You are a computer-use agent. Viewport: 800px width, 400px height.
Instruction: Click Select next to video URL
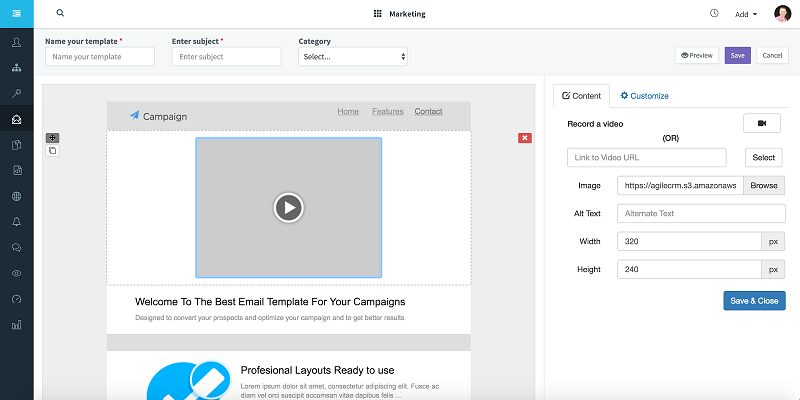tap(764, 158)
